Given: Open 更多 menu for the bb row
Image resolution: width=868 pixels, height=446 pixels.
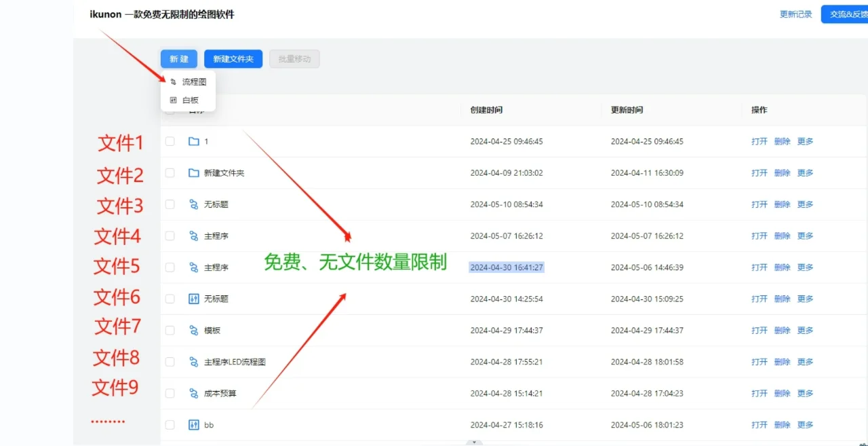Looking at the screenshot, I should [805, 424].
